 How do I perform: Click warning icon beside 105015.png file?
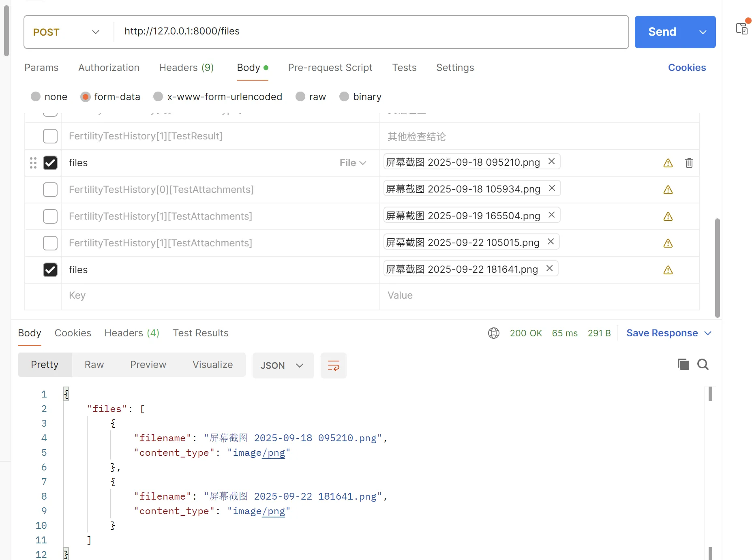tap(668, 243)
